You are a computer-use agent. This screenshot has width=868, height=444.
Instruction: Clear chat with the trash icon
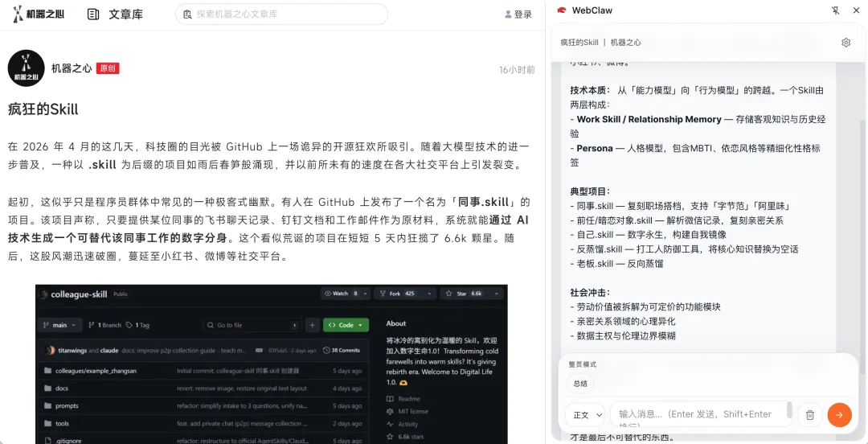pyautogui.click(x=810, y=414)
